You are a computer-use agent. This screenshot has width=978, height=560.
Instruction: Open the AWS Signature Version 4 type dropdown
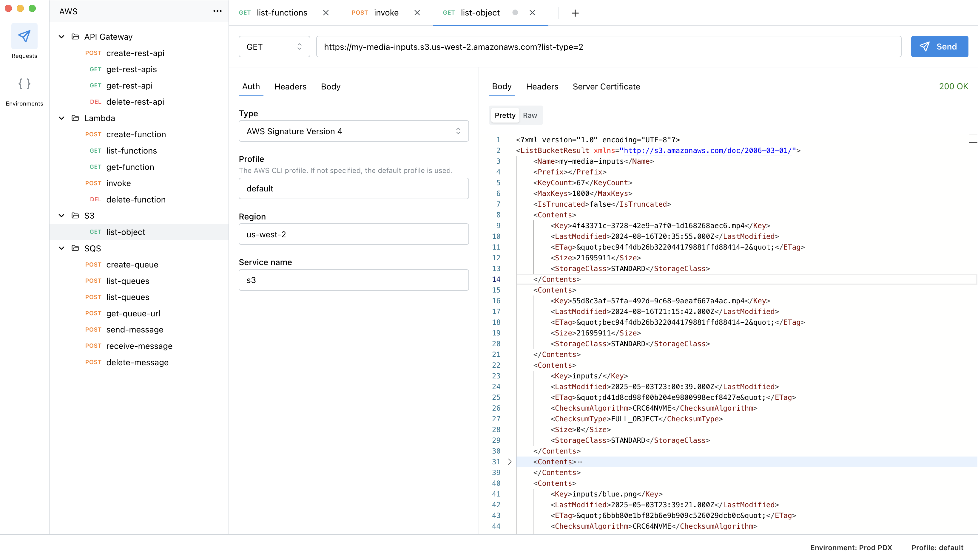click(x=354, y=131)
